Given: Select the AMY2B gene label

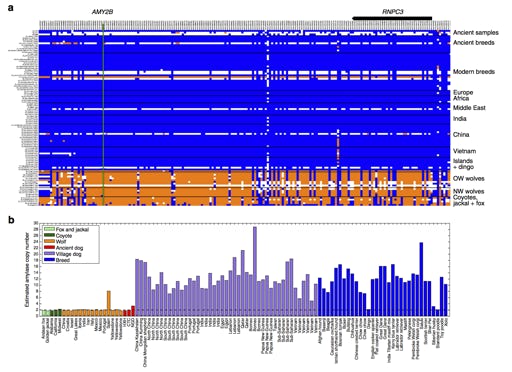Looking at the screenshot, I should point(102,12).
